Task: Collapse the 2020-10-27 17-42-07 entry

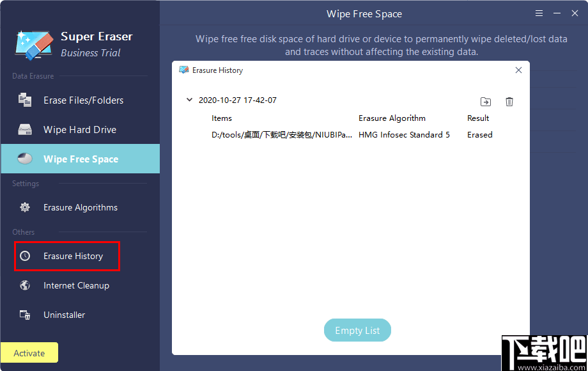Action: (x=189, y=100)
